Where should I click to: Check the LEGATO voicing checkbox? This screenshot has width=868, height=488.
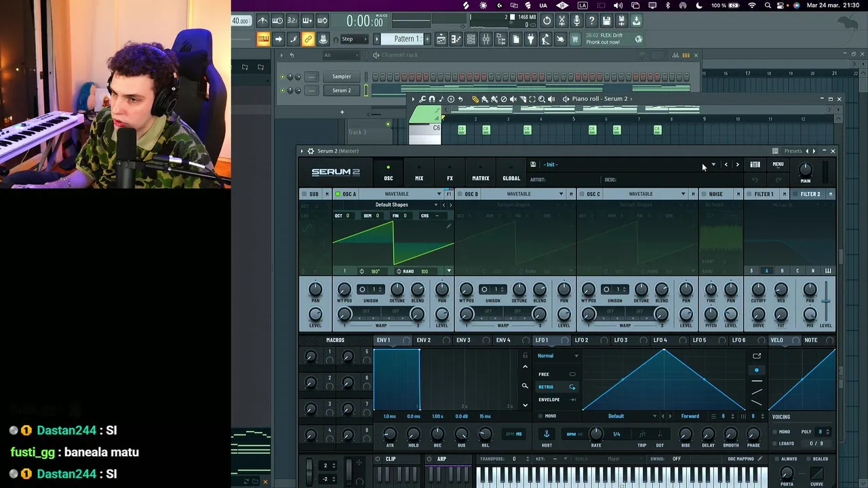coord(776,444)
